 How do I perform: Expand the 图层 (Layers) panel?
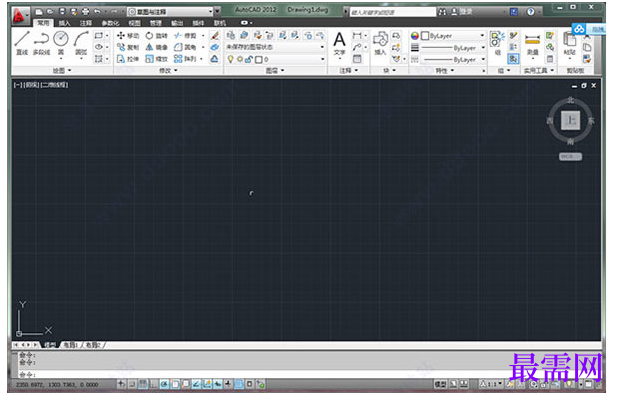tap(275, 70)
